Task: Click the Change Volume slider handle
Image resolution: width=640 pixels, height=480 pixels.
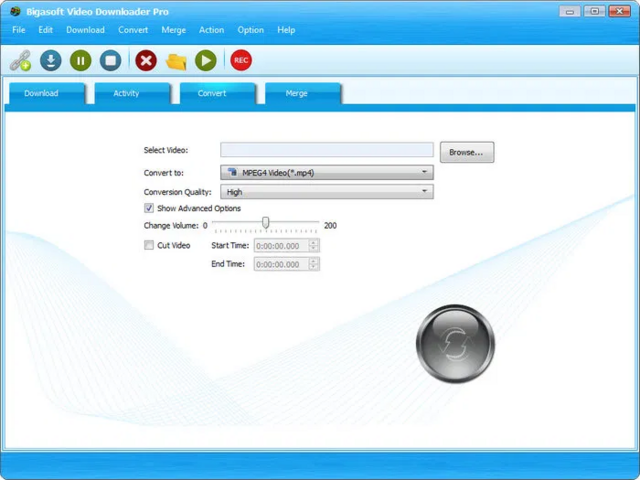Action: coord(266,223)
